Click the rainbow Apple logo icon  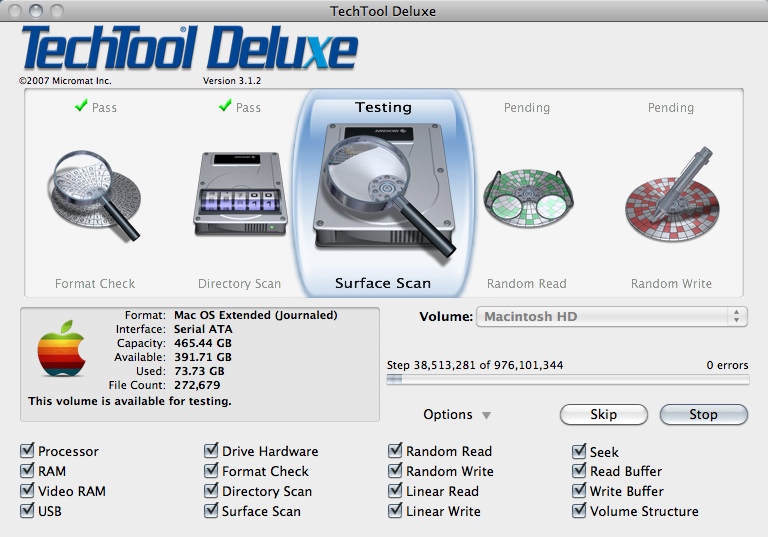click(x=61, y=348)
